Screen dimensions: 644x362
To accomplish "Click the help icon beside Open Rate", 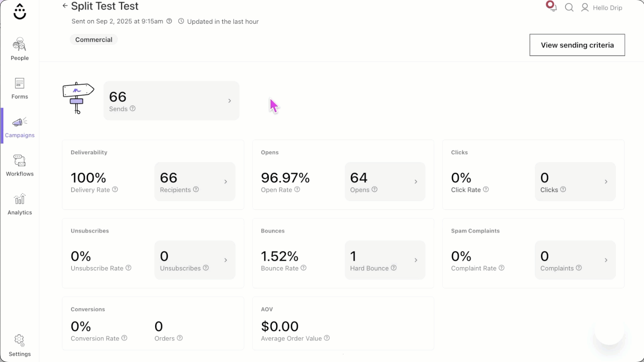I will pos(297,189).
